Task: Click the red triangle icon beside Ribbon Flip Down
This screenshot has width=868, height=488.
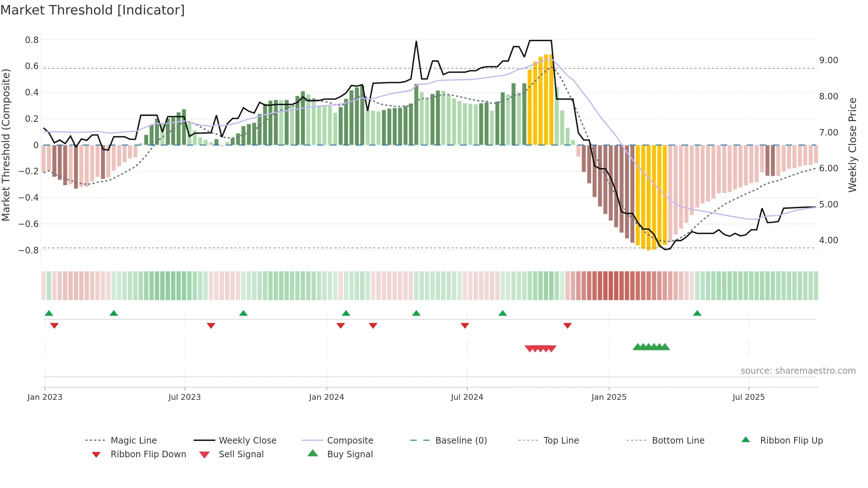Action: coord(96,455)
